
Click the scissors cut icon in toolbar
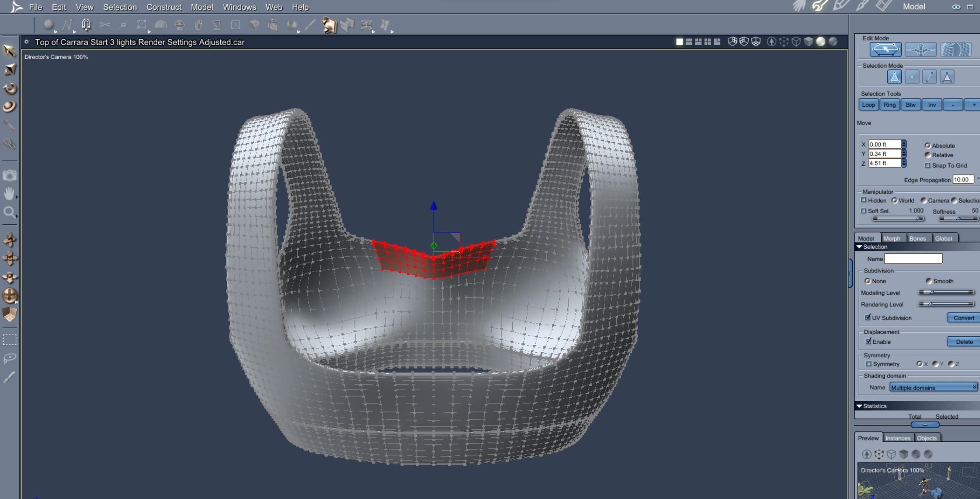[104, 25]
